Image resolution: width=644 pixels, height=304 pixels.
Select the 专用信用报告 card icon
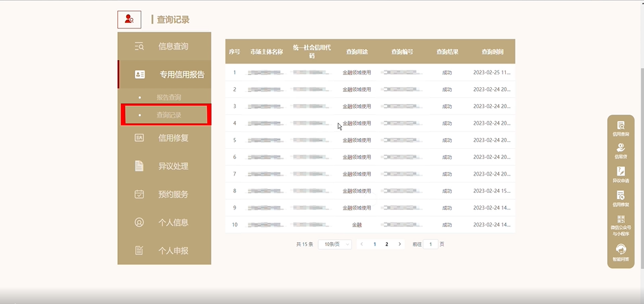point(140,74)
